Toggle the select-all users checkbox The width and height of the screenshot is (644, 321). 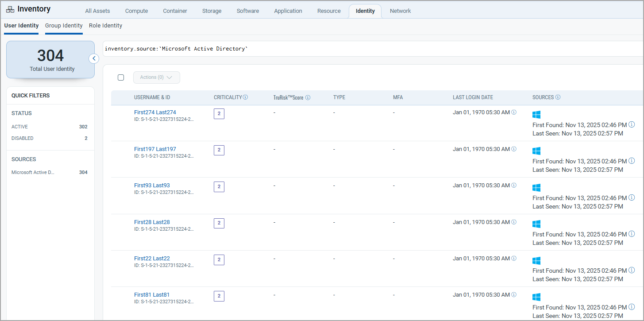click(x=121, y=77)
